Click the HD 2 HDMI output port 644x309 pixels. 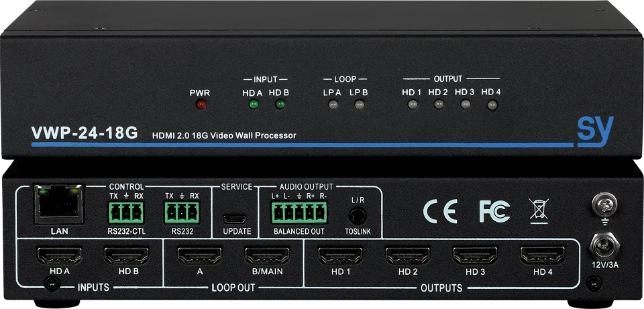[407, 255]
